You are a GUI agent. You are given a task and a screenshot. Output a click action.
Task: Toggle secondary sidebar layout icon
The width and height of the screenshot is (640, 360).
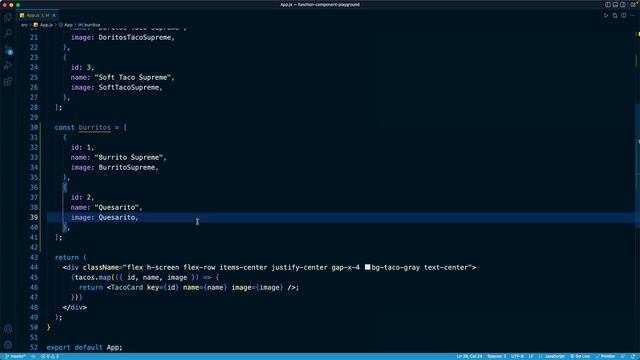tap(622, 4)
